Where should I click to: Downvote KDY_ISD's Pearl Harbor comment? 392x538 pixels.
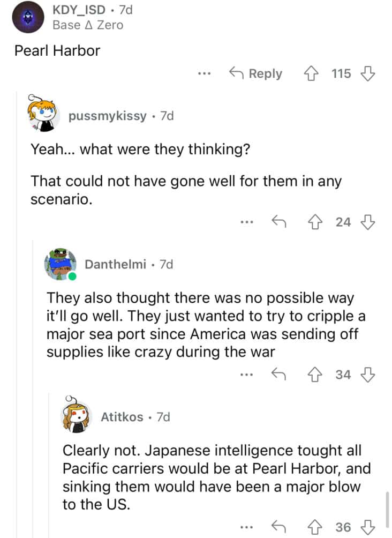[x=368, y=73]
